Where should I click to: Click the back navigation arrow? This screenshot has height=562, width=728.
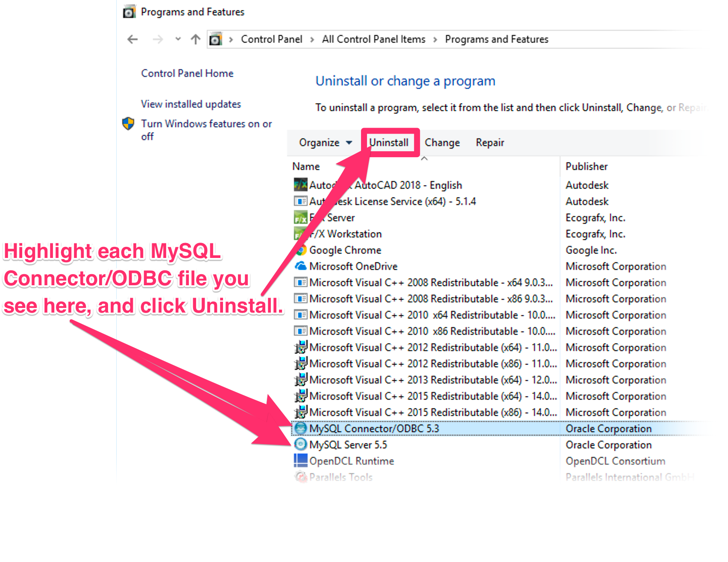(132, 39)
